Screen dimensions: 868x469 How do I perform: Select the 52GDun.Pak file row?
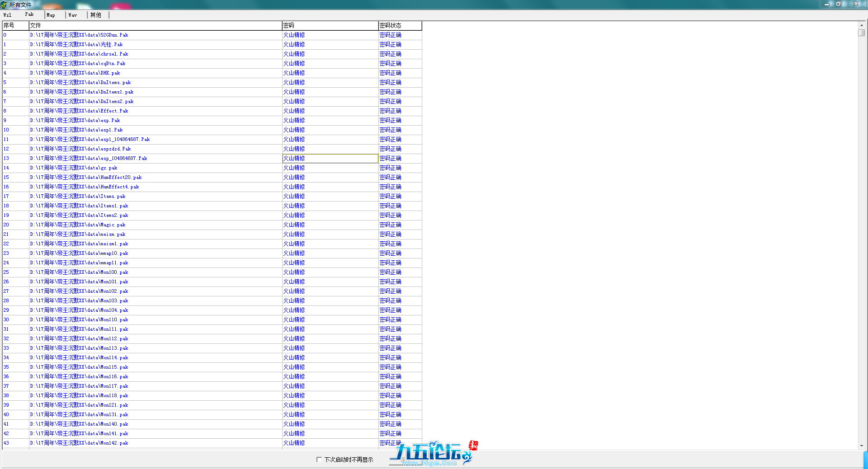point(79,35)
